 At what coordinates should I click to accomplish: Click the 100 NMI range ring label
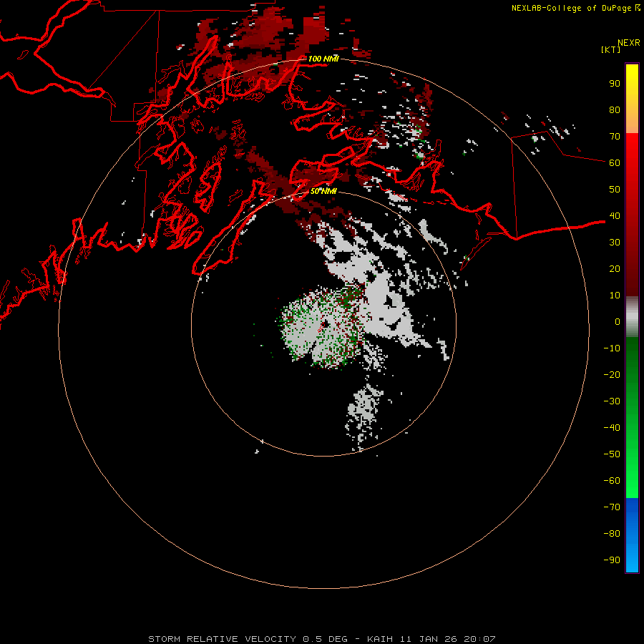coord(323,59)
